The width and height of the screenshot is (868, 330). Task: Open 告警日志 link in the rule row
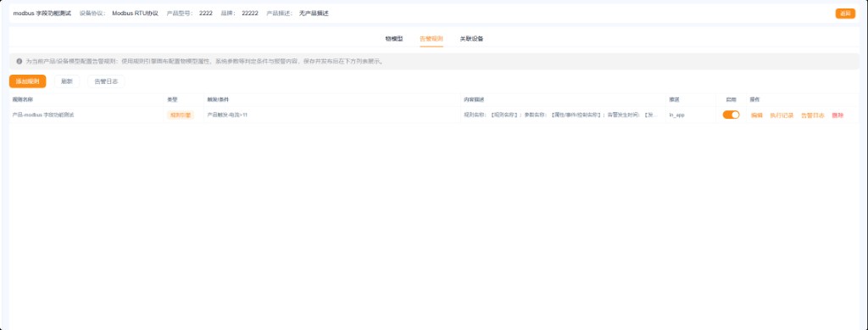[x=813, y=115]
